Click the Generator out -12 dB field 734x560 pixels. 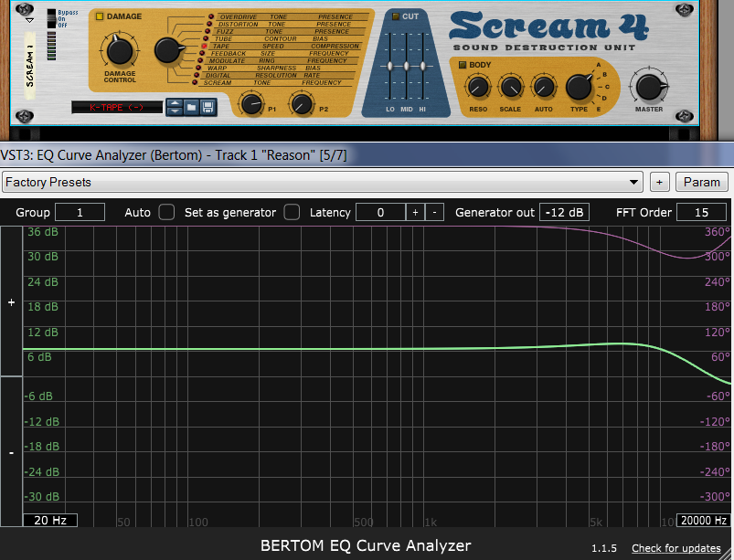[564, 212]
